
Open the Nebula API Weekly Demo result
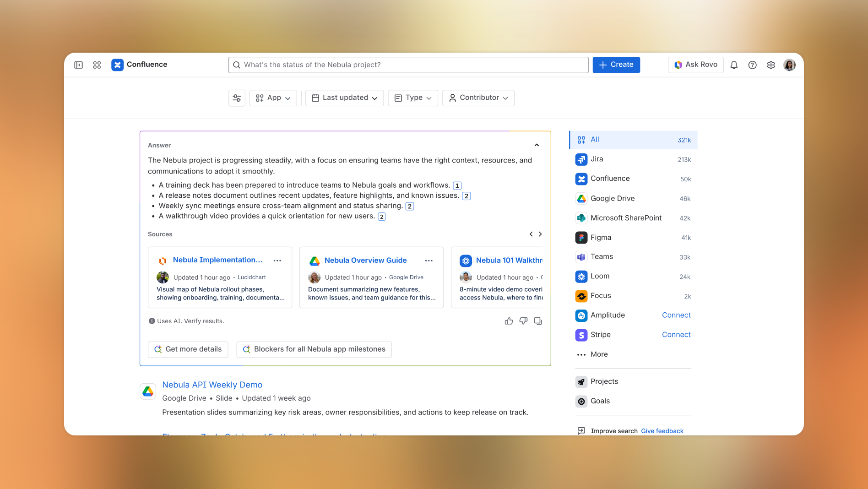(x=212, y=385)
